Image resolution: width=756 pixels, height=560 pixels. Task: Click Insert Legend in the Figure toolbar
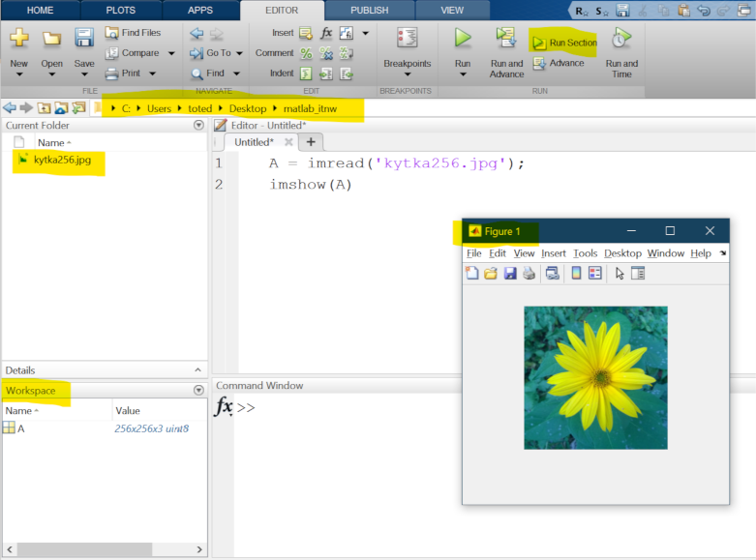(x=594, y=274)
